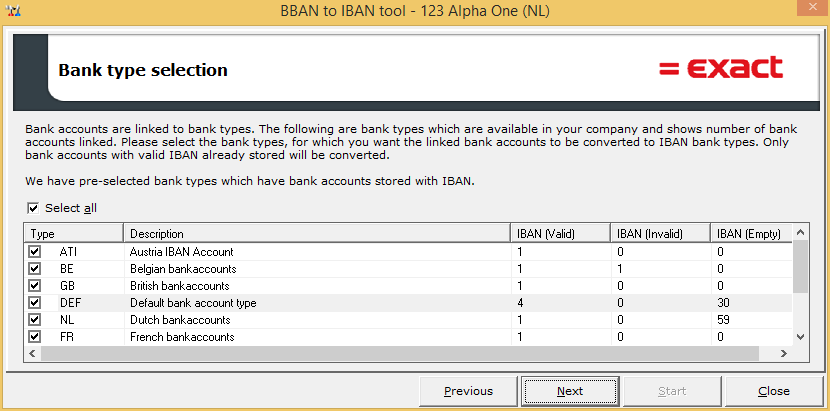Click the horizontal scrollbar thumb
The width and height of the screenshot is (830, 411).
click(x=400, y=353)
